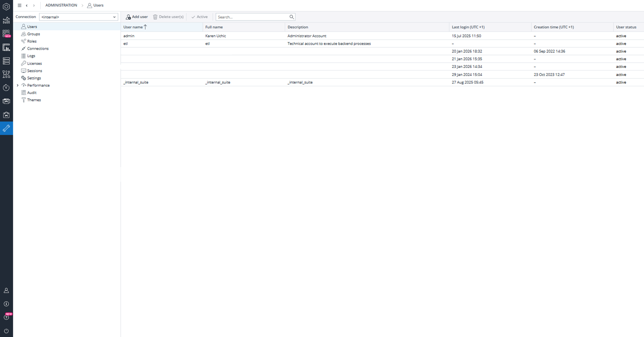Click the wrench Administration icon

pyautogui.click(x=6, y=128)
